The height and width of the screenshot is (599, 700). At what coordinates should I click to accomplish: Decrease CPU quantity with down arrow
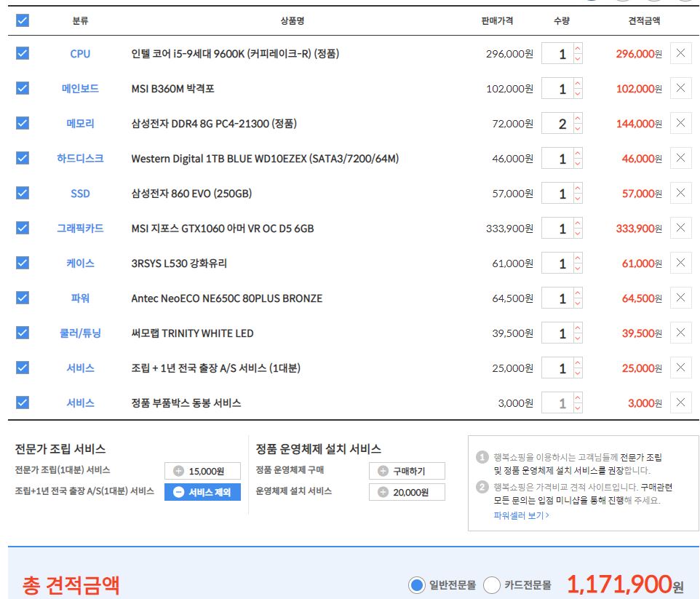(x=578, y=58)
